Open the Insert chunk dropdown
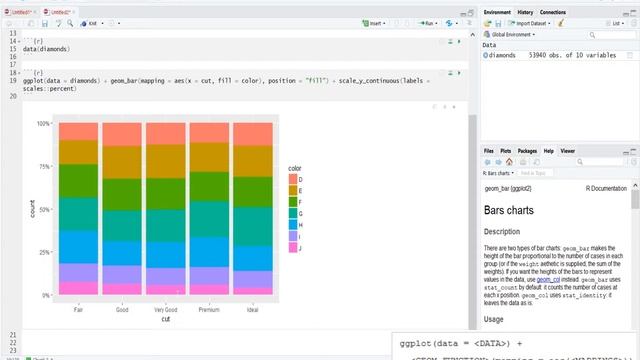This screenshot has width=640, height=360. pyautogui.click(x=374, y=24)
